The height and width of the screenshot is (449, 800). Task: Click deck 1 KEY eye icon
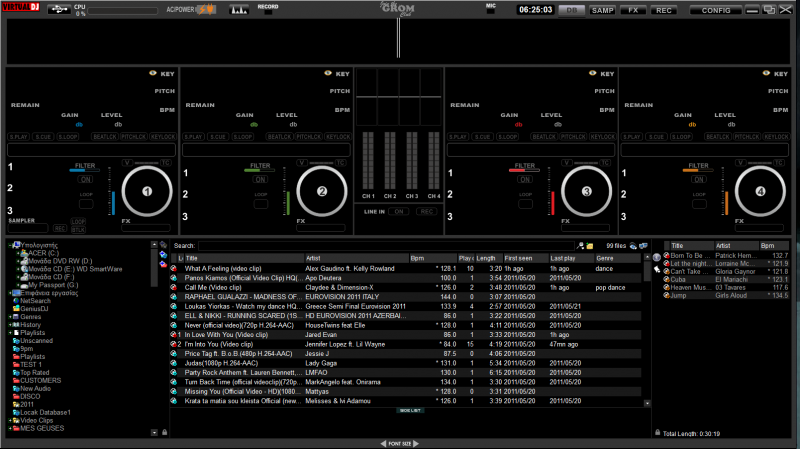[153, 73]
